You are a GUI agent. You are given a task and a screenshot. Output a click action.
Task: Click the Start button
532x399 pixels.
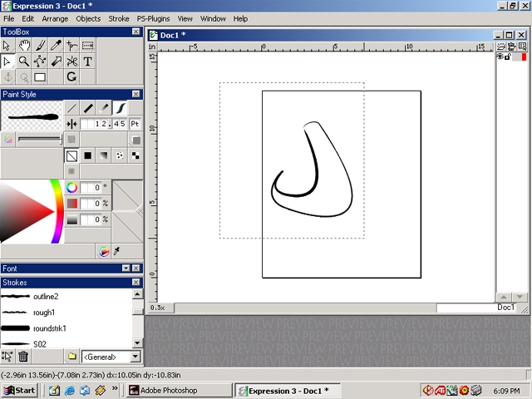click(x=19, y=391)
